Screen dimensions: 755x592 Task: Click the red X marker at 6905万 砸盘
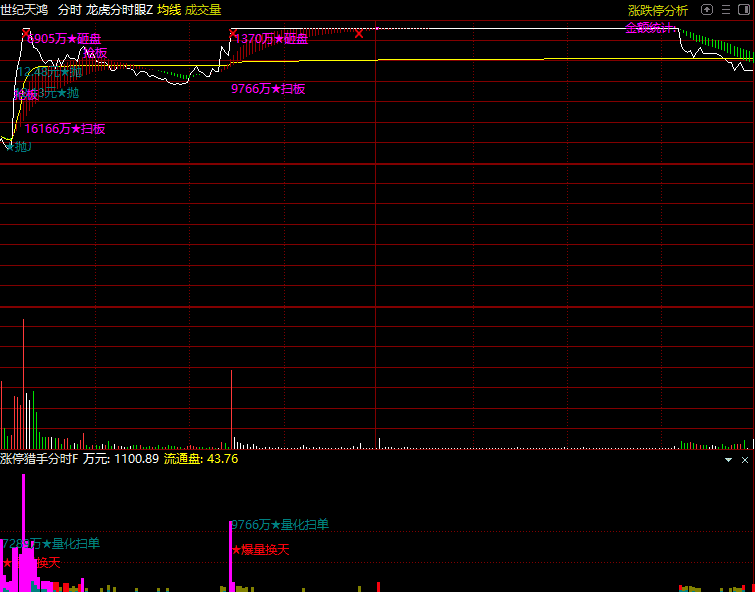[26, 35]
